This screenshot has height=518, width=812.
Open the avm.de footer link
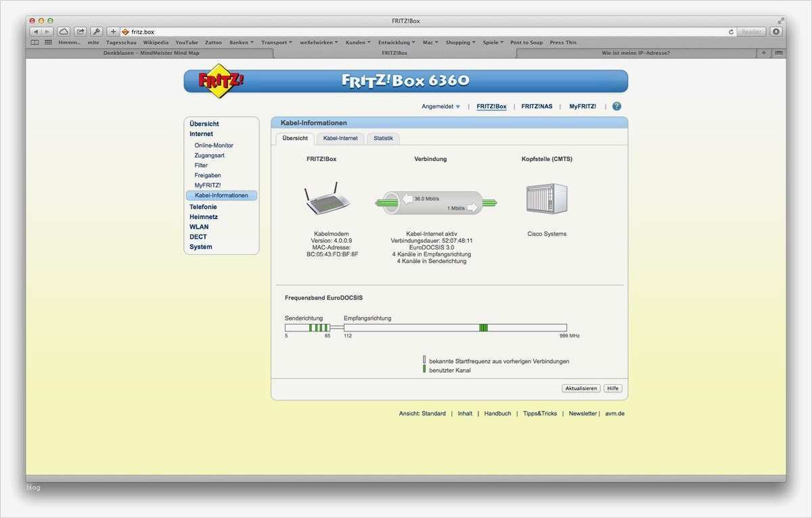(x=614, y=413)
